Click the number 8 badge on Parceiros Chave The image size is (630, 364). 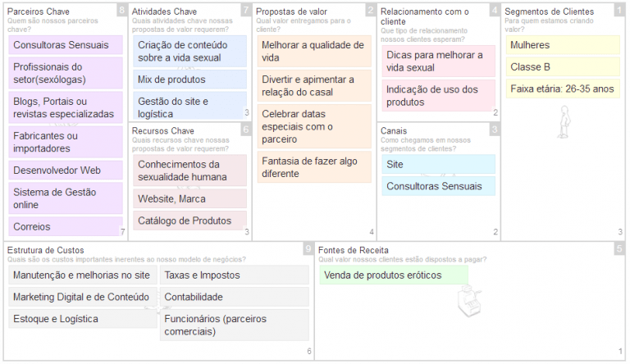122,10
